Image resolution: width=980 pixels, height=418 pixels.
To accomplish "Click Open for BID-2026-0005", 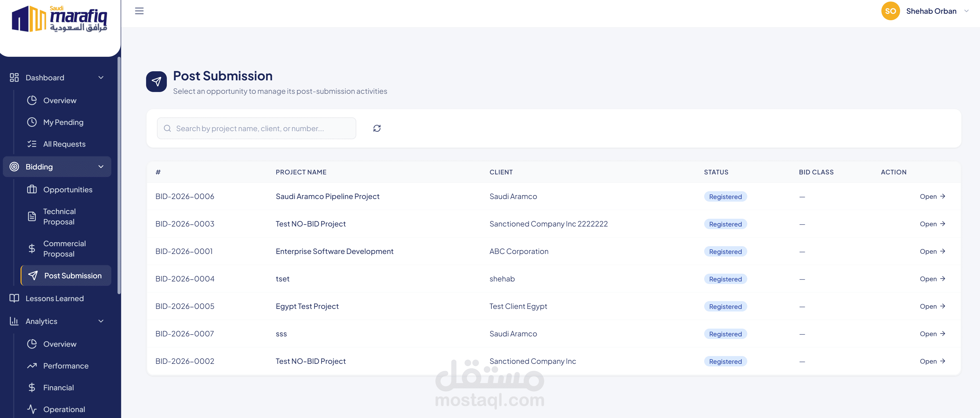I will 932,306.
